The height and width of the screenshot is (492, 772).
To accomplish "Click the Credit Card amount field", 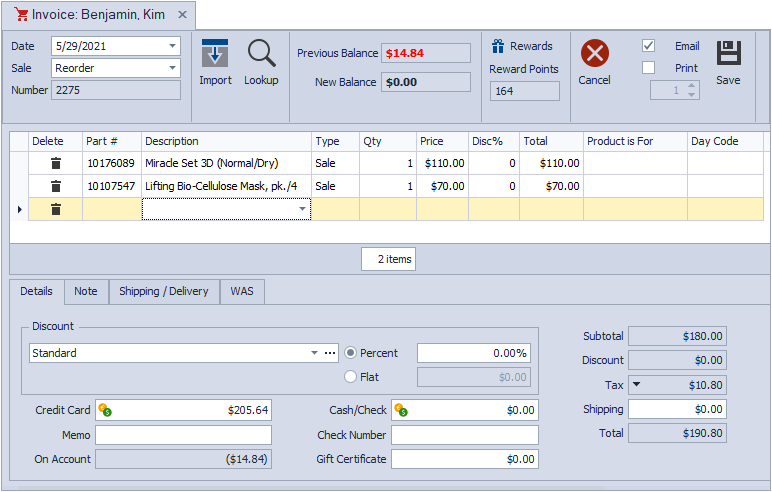I will pos(183,410).
